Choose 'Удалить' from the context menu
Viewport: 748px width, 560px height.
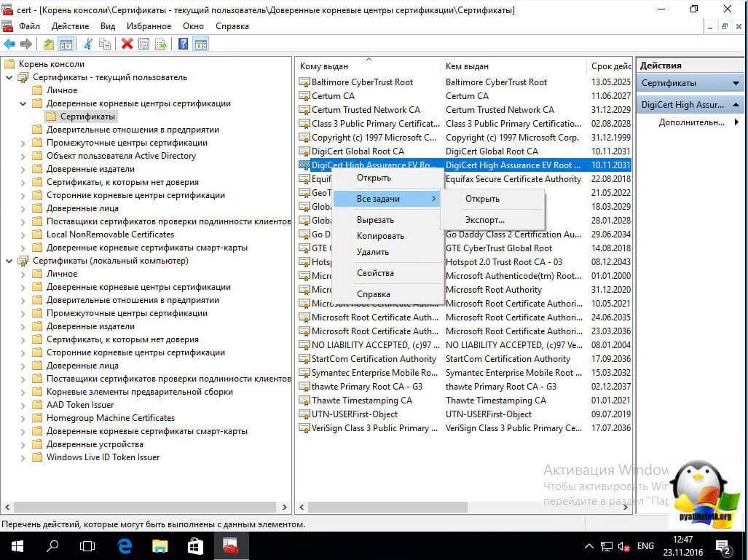click(373, 252)
